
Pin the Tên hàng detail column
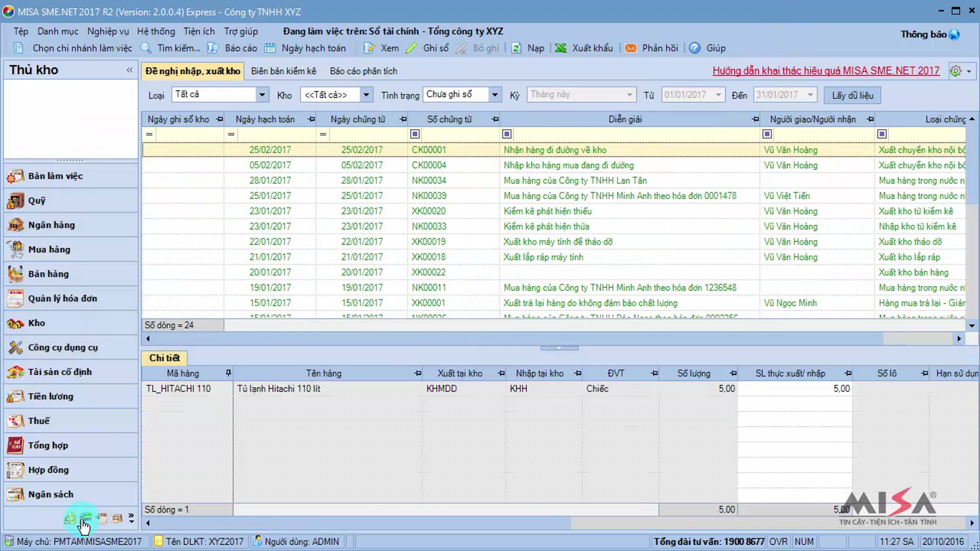click(418, 373)
